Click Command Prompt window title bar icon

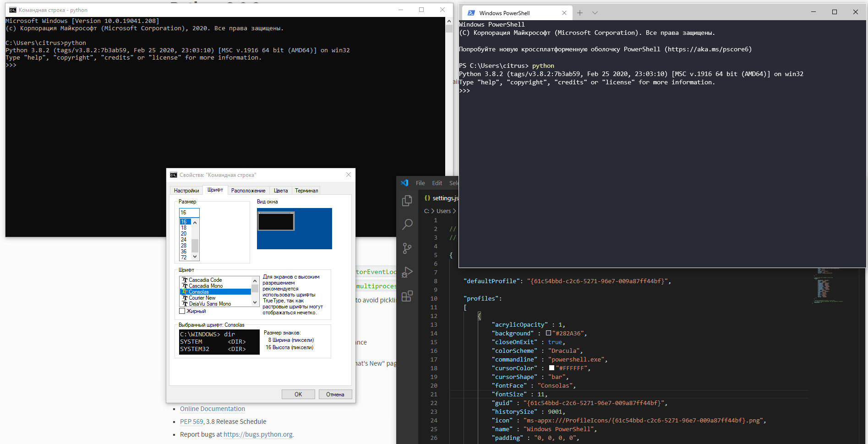click(12, 10)
